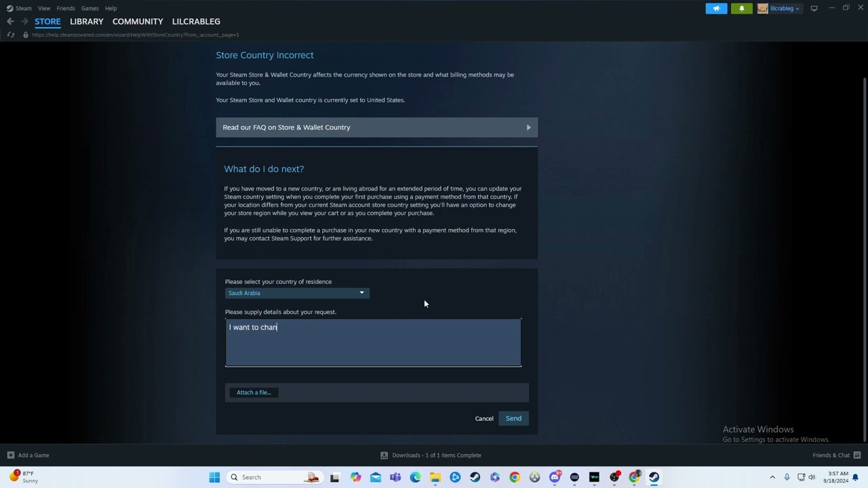Switch to the LIBRARY tab

tap(87, 22)
